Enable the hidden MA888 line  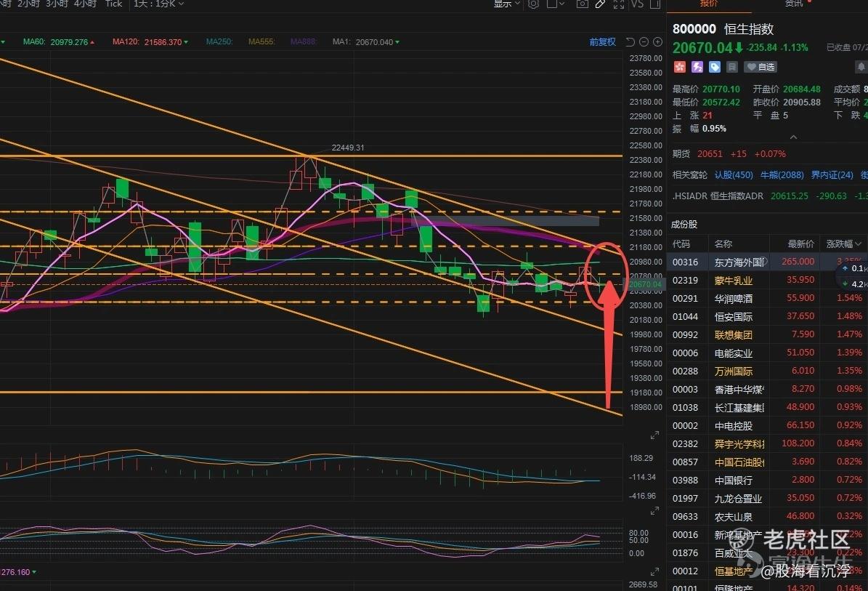click(x=304, y=41)
